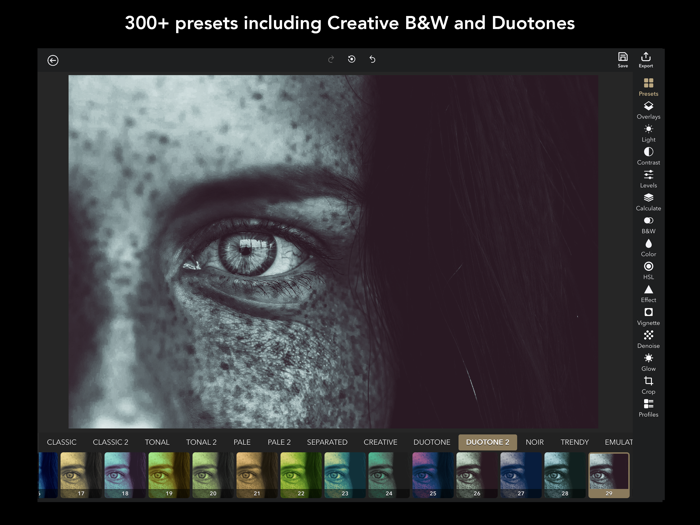Select the DUOTONE 2 preset category
Image resolution: width=700 pixels, height=525 pixels.
pos(488,442)
